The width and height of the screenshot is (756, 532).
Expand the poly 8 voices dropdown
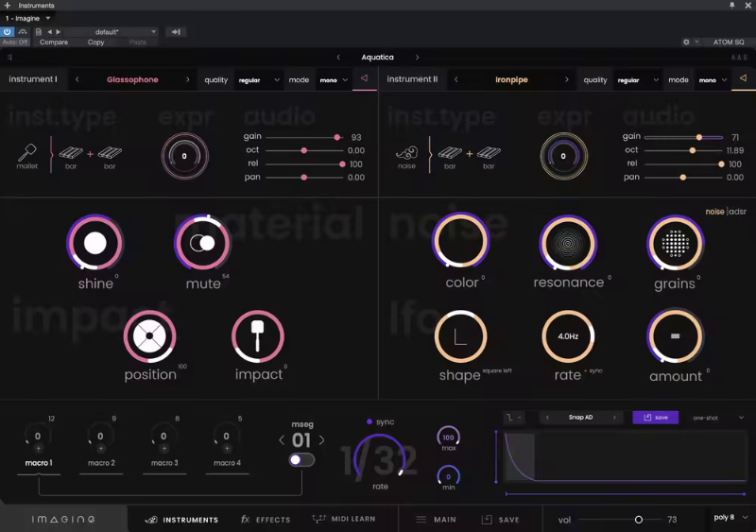(x=731, y=518)
